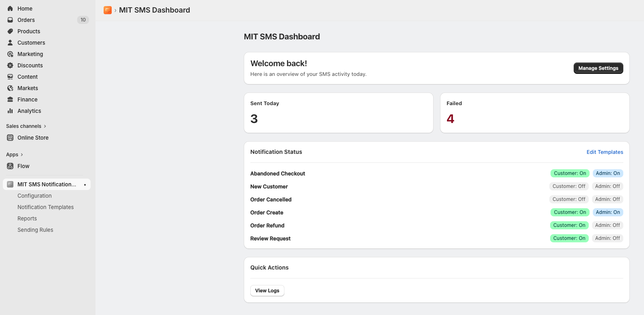Click the Review Request row label
Image resolution: width=644 pixels, height=315 pixels.
pyautogui.click(x=271, y=239)
